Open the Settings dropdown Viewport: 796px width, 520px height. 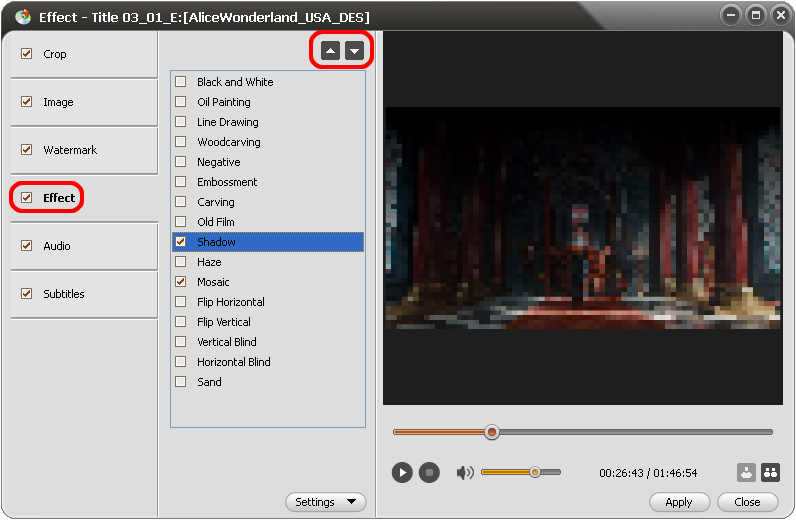325,502
